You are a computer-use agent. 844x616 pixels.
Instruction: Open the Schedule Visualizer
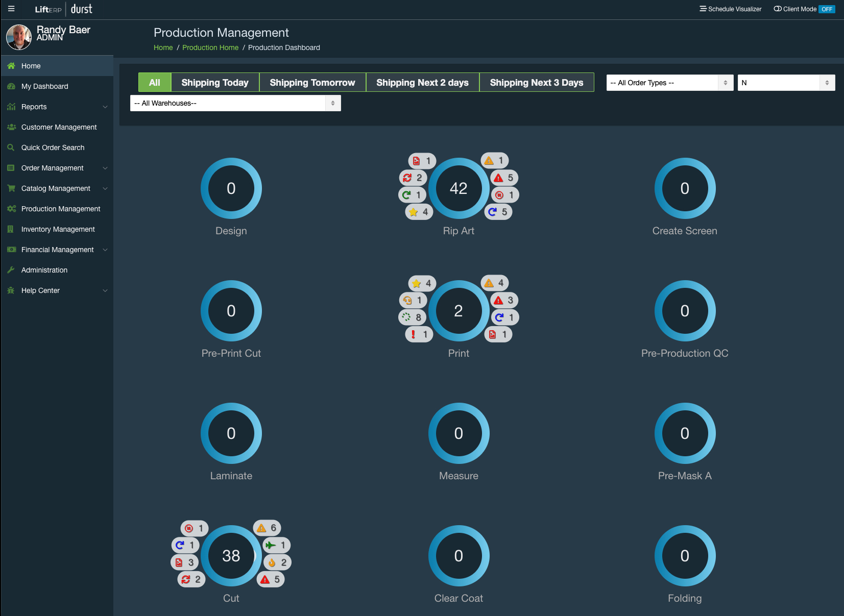730,9
